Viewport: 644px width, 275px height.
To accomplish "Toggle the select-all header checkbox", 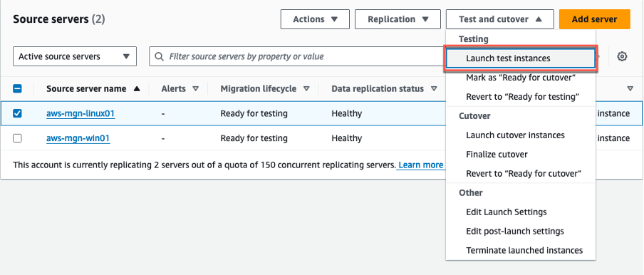I will click(17, 88).
